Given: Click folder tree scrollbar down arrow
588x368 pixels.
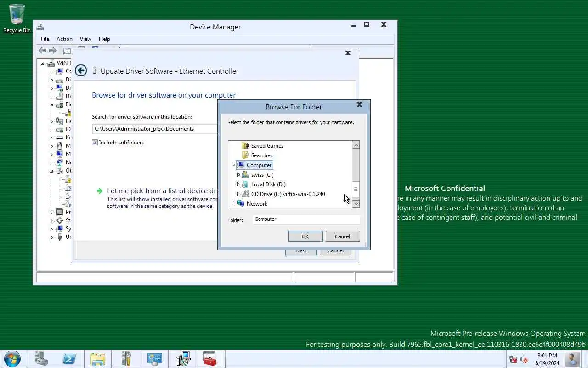Looking at the screenshot, I should point(356,204).
